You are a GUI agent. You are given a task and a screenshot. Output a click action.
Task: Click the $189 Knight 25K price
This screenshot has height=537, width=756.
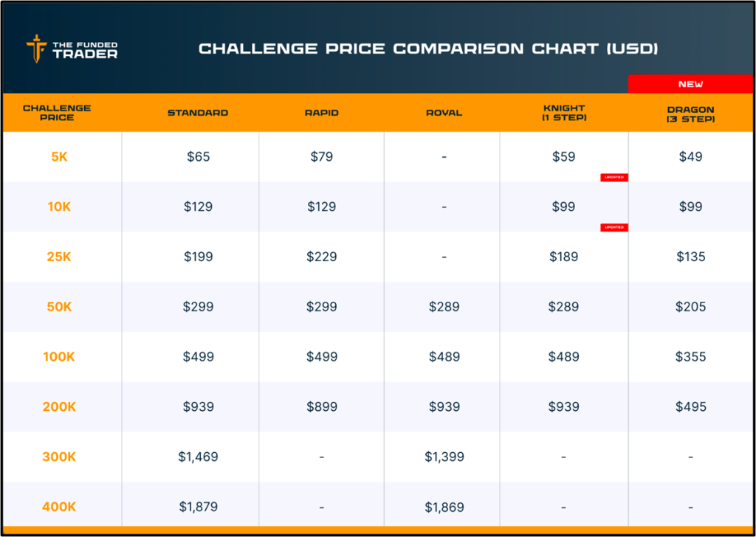[x=563, y=257]
